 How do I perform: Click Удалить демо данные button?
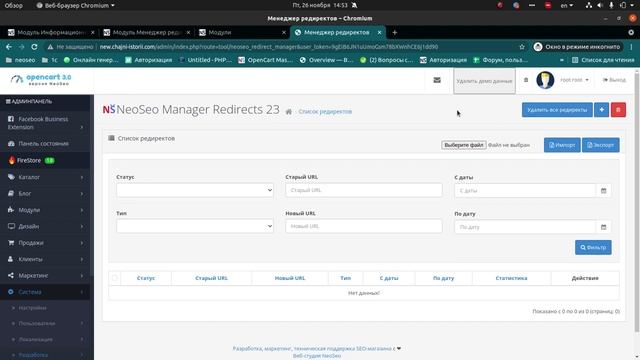point(484,81)
